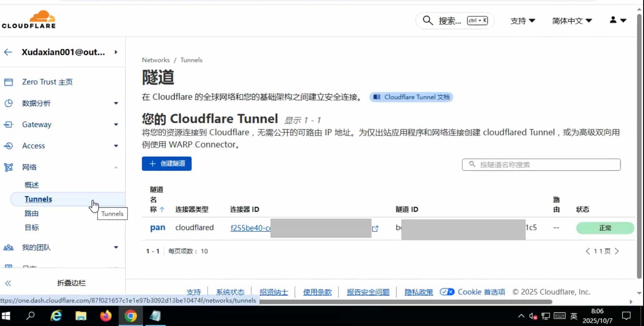This screenshot has height=326, width=644.
Task: Click the 创建隧道 button
Action: pos(167,164)
